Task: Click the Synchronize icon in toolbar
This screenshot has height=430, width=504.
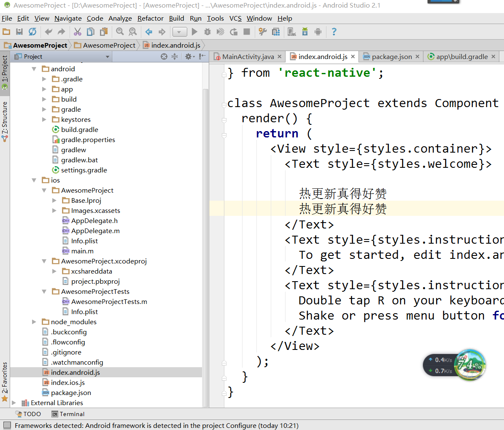Action: 32,32
